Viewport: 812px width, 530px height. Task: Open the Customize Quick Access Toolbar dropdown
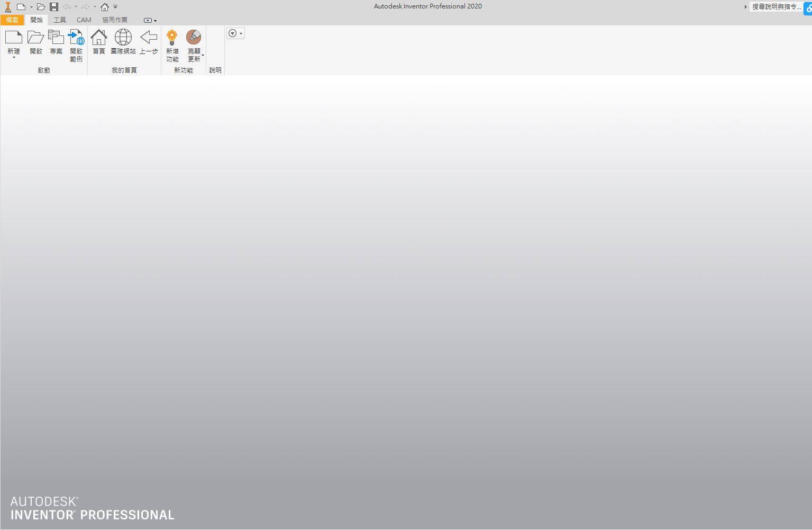[x=115, y=7]
